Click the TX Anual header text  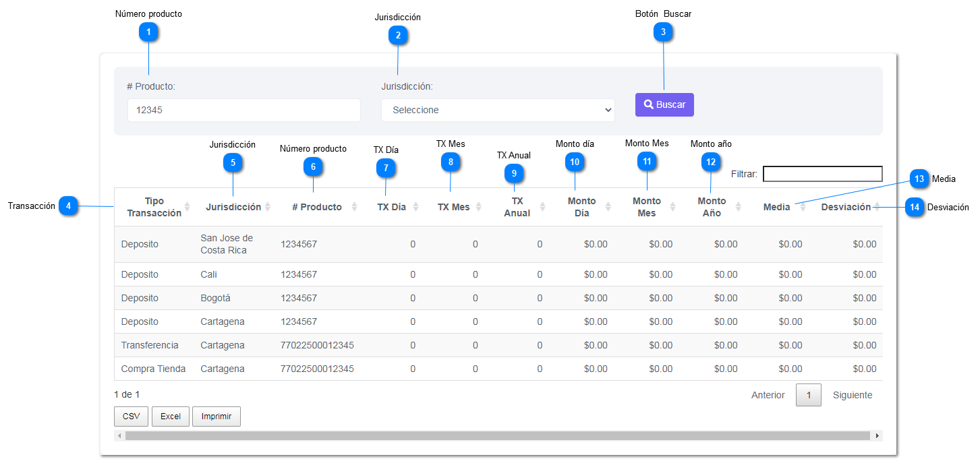tap(517, 207)
